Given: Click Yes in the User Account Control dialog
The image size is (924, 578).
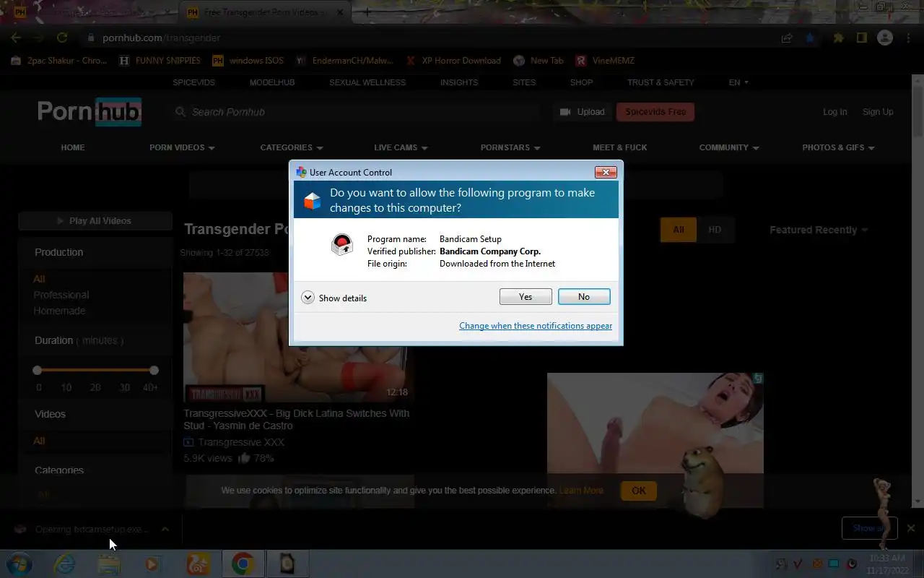Looking at the screenshot, I should point(526,297).
